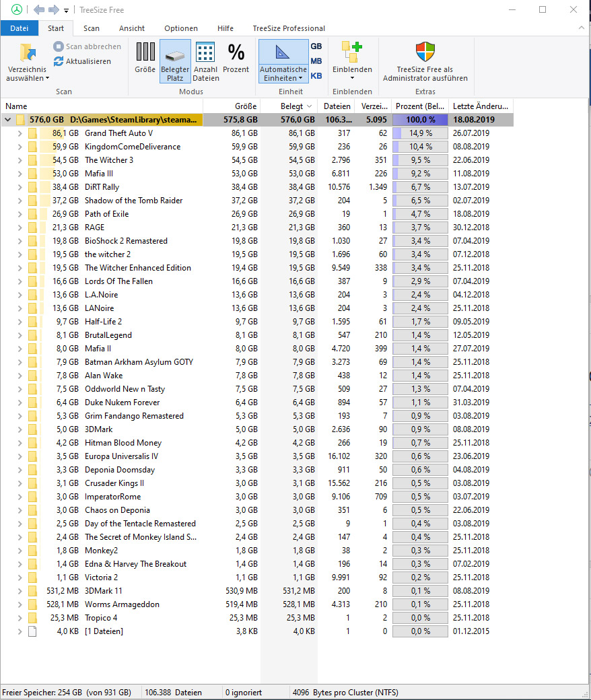Open the Verzeichnis auswählen folder picker
The height and width of the screenshot is (700, 591).
click(x=27, y=62)
